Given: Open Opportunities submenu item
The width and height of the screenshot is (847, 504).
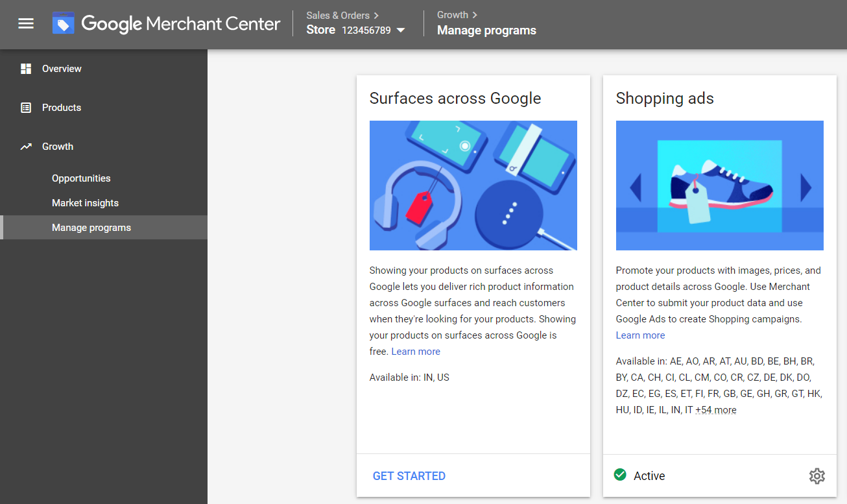Looking at the screenshot, I should [81, 178].
